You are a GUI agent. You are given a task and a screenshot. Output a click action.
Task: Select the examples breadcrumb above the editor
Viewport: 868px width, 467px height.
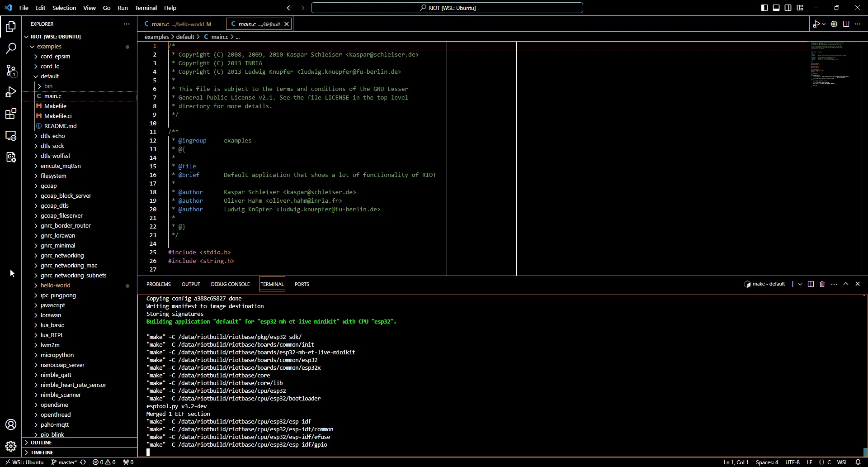click(x=156, y=37)
